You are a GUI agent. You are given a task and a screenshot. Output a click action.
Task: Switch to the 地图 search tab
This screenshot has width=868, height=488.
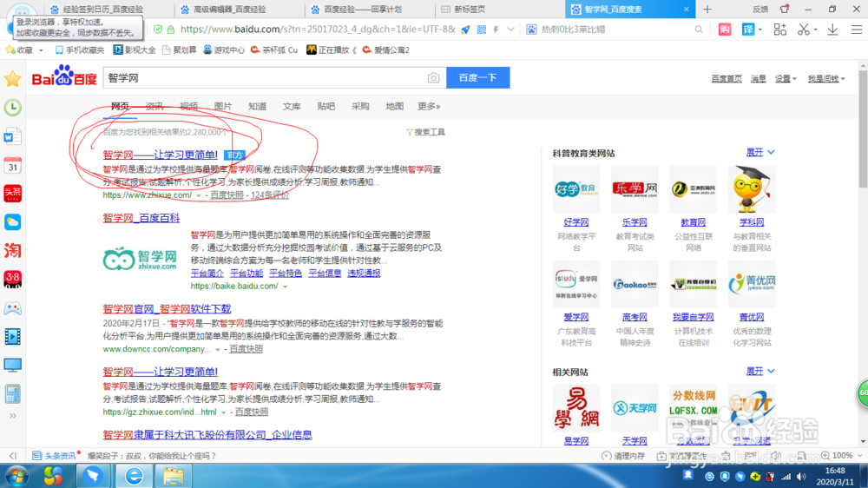pyautogui.click(x=394, y=106)
